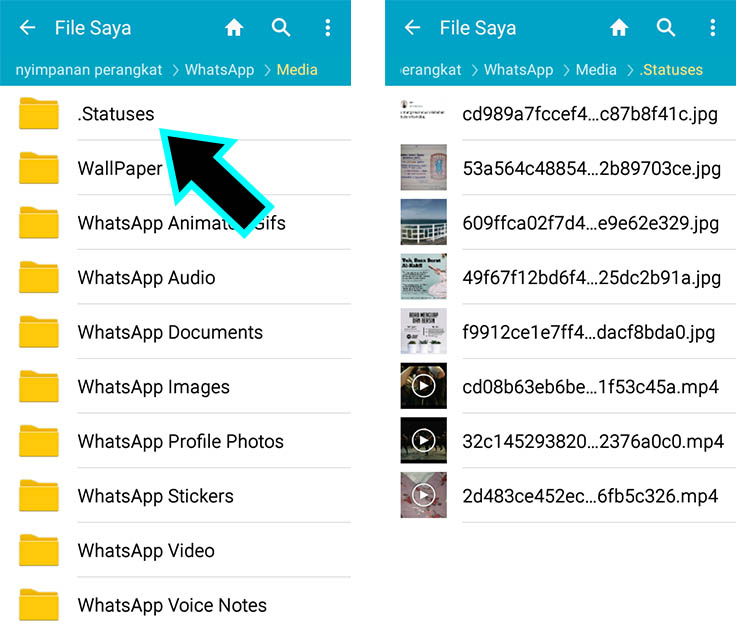Image resolution: width=739 pixels, height=624 pixels.
Task: Tap the home icon in the left panel
Action: coord(234,28)
